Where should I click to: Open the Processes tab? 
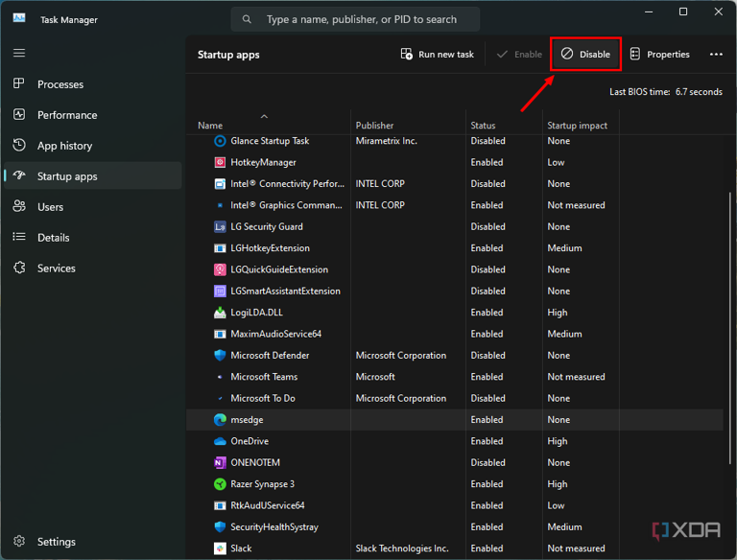tap(93, 84)
